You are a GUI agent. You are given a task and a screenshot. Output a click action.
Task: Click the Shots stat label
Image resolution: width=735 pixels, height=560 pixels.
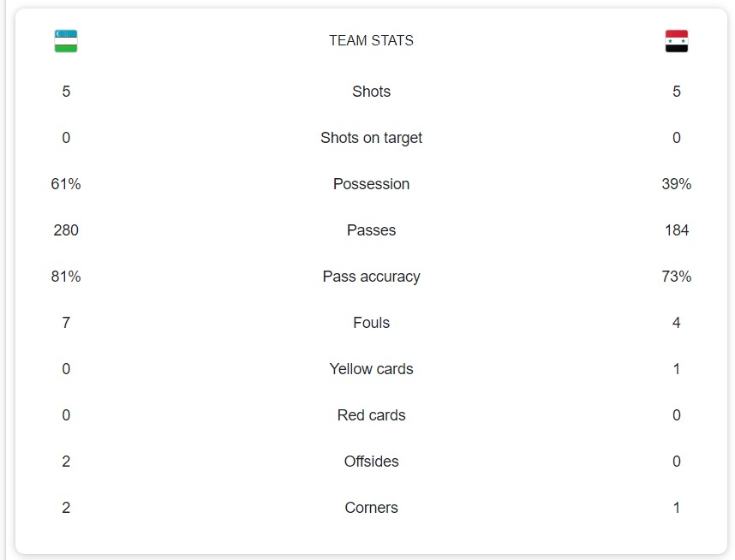click(x=371, y=92)
